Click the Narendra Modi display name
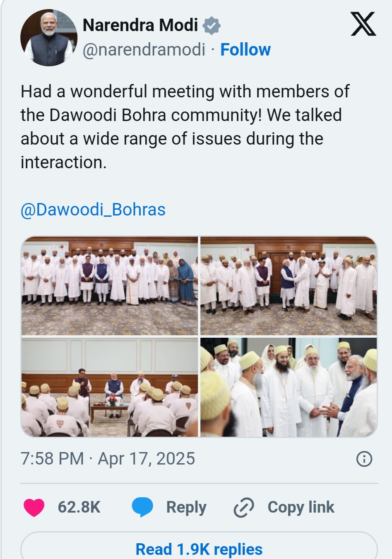 click(140, 25)
